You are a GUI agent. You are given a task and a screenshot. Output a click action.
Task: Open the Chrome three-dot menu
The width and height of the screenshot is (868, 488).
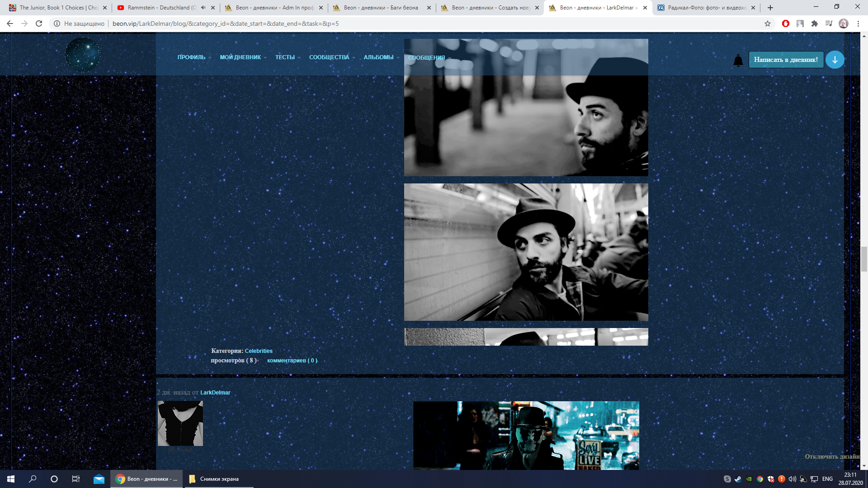(x=858, y=23)
